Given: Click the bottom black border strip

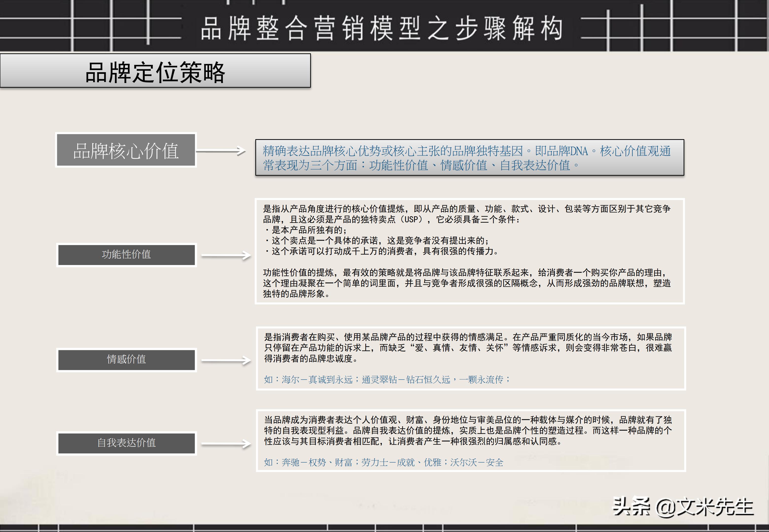Looking at the screenshot, I should coord(384,527).
